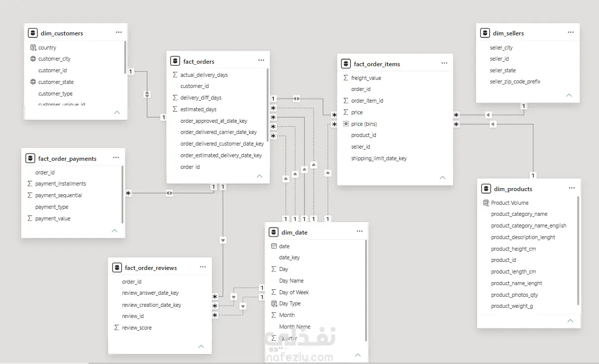Image resolution: width=599 pixels, height=364 pixels.
Task: Click the fact_orders vertical scrollbar
Action: pyautogui.click(x=268, y=105)
